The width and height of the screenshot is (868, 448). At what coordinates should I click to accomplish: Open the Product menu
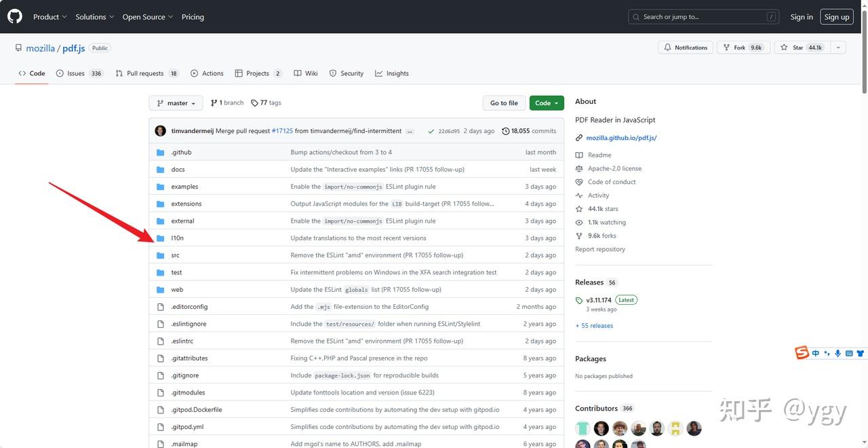click(x=49, y=16)
